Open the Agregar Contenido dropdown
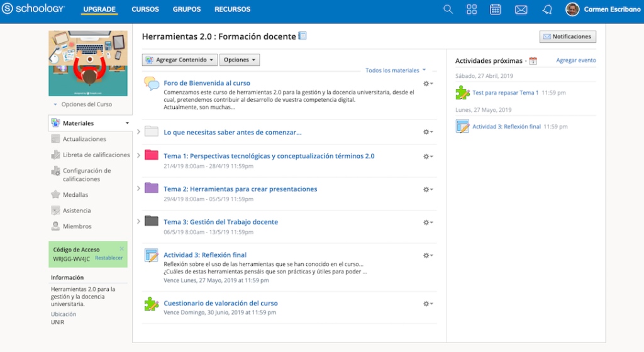Screen dimensions: 644x352 click(x=180, y=60)
